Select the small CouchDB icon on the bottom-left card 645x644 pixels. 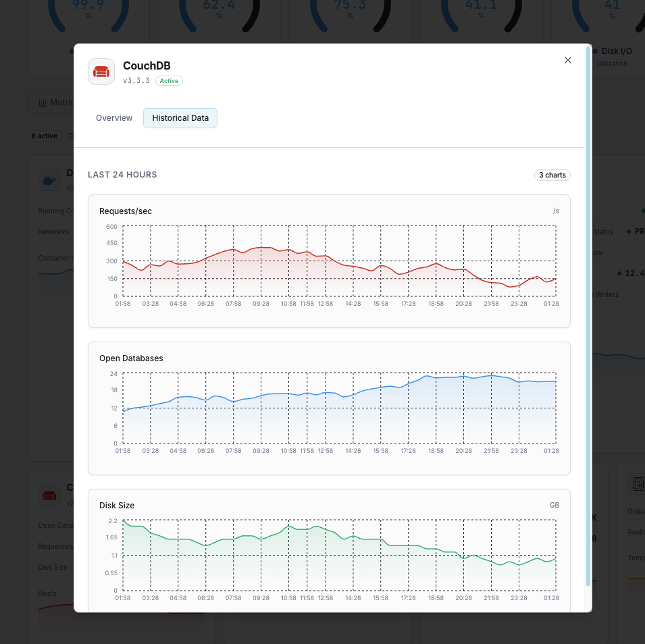point(49,495)
